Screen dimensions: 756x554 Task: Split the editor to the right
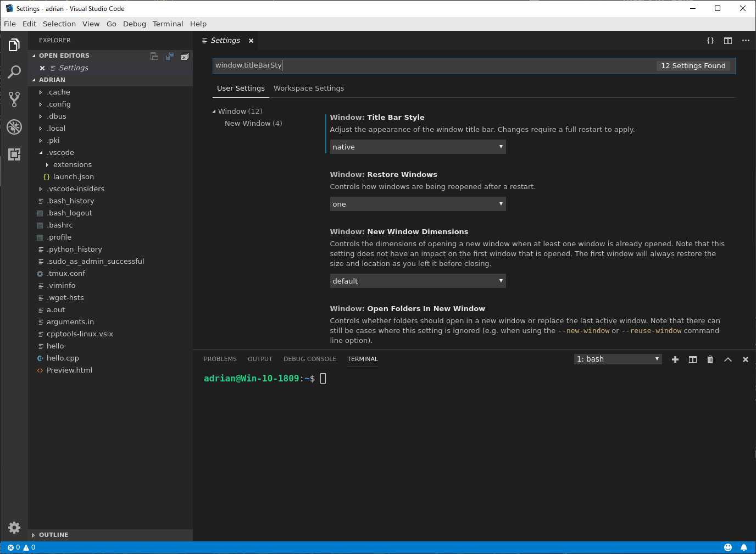point(728,41)
